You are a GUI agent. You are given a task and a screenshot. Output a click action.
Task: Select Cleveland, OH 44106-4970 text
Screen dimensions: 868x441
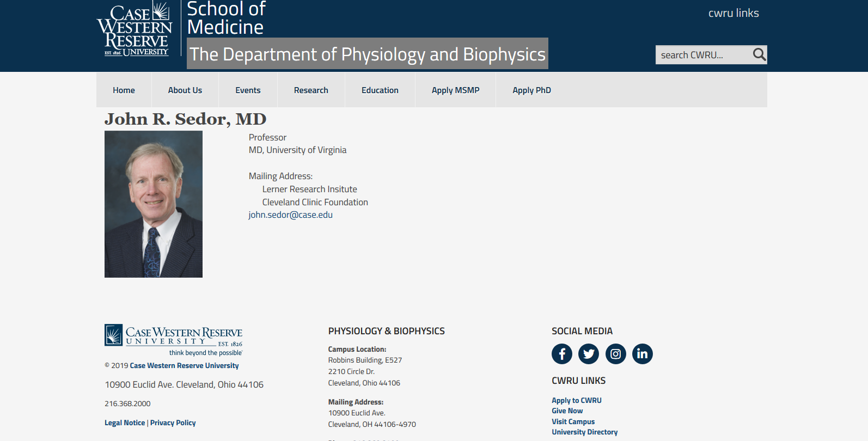click(x=372, y=424)
